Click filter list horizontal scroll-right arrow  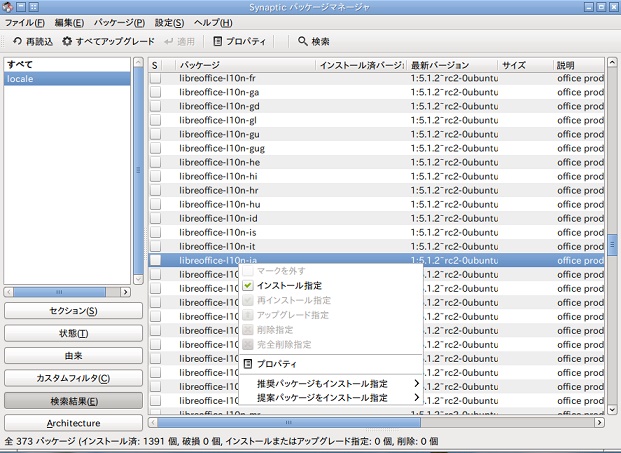pos(126,292)
